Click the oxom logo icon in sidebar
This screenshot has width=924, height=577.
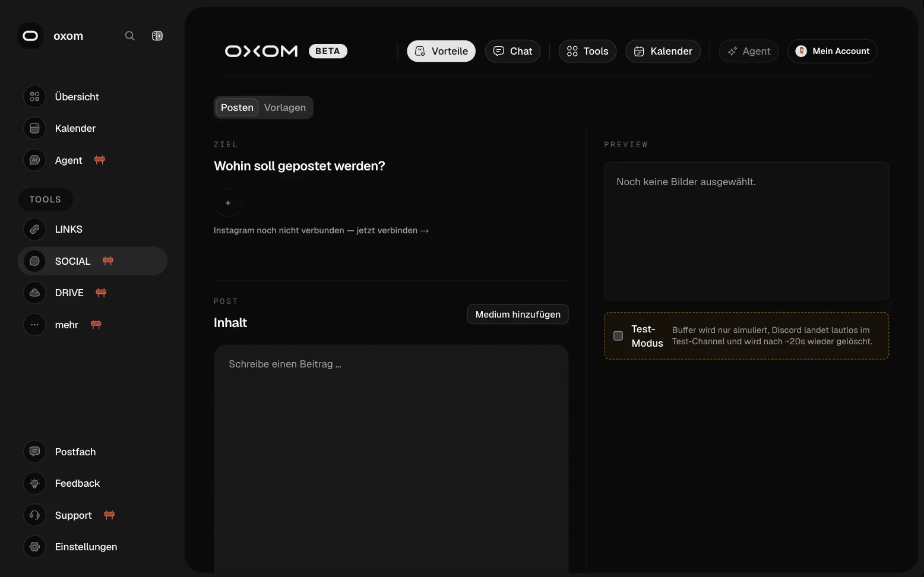click(x=30, y=36)
